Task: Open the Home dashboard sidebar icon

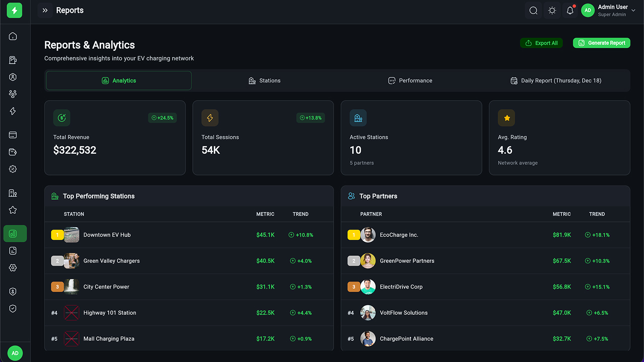Action: click(13, 36)
